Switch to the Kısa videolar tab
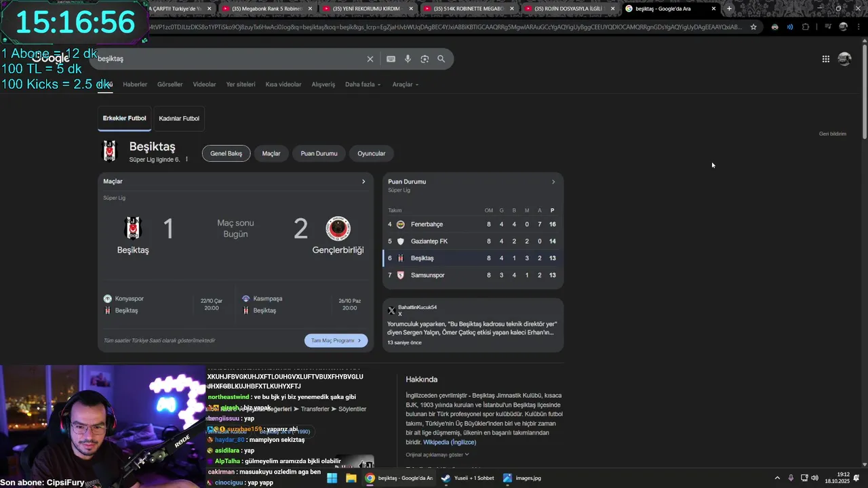Viewport: 868px width, 488px height. (x=283, y=85)
